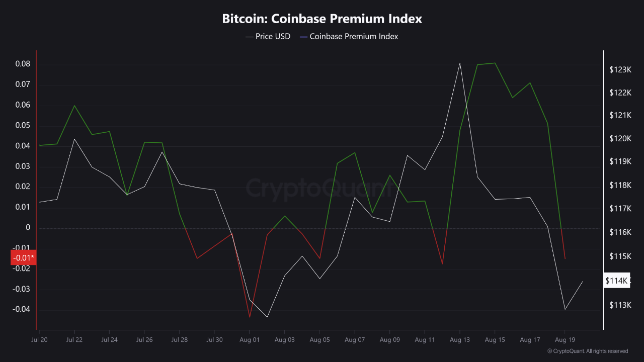Select the Aug 01 date on the x-axis
Viewport: 644px width, 362px height.
(x=250, y=340)
